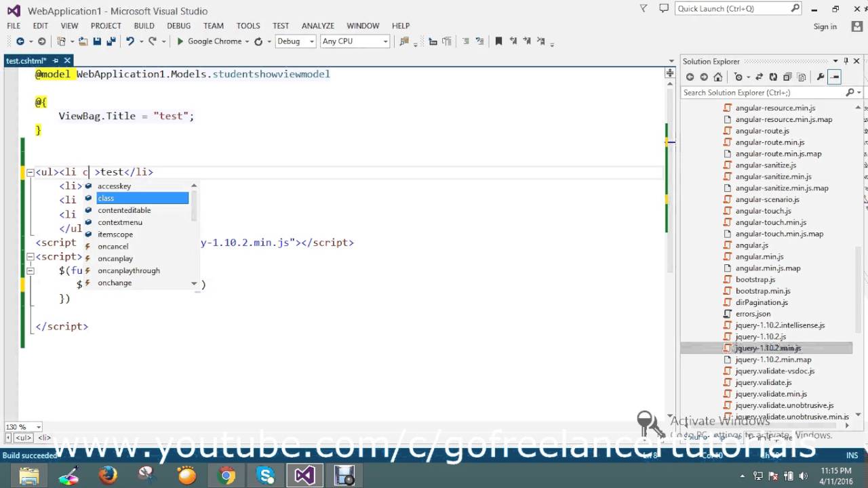Click the Refresh browser icon beside Google Chrome
Image resolution: width=868 pixels, height=488 pixels.
[258, 41]
